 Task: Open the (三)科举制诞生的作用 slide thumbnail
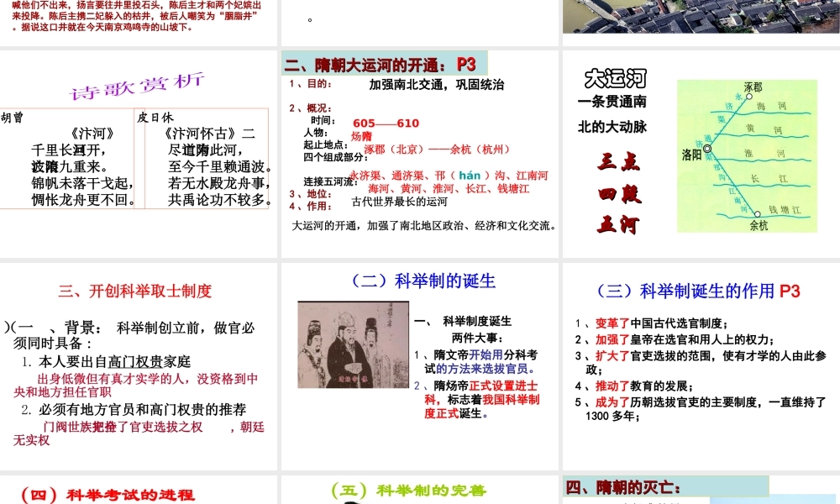(x=701, y=366)
